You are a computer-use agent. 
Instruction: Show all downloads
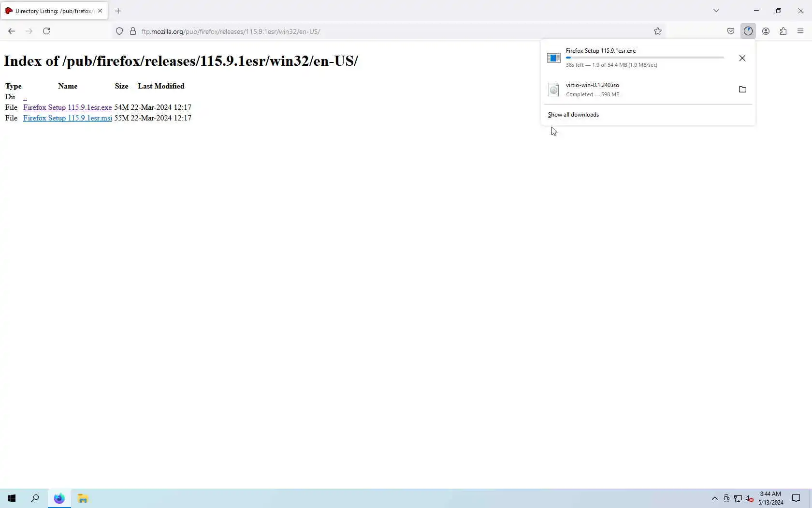coord(573,115)
